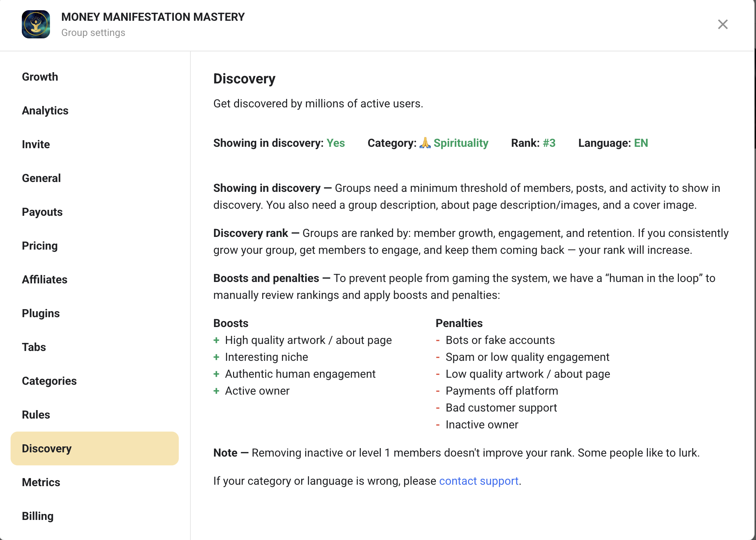Switch to Tabs settings
This screenshot has height=540, width=756.
34,347
